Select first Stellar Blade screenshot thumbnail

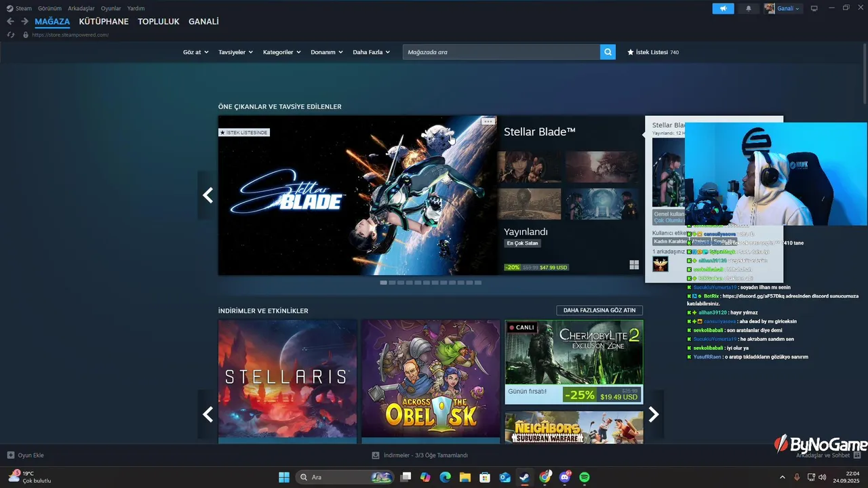click(x=530, y=167)
